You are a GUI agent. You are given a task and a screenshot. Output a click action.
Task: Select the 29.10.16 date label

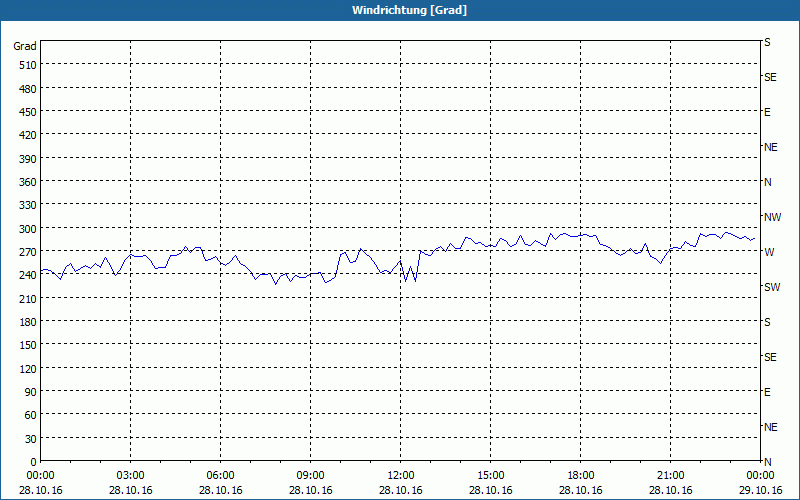pos(760,490)
